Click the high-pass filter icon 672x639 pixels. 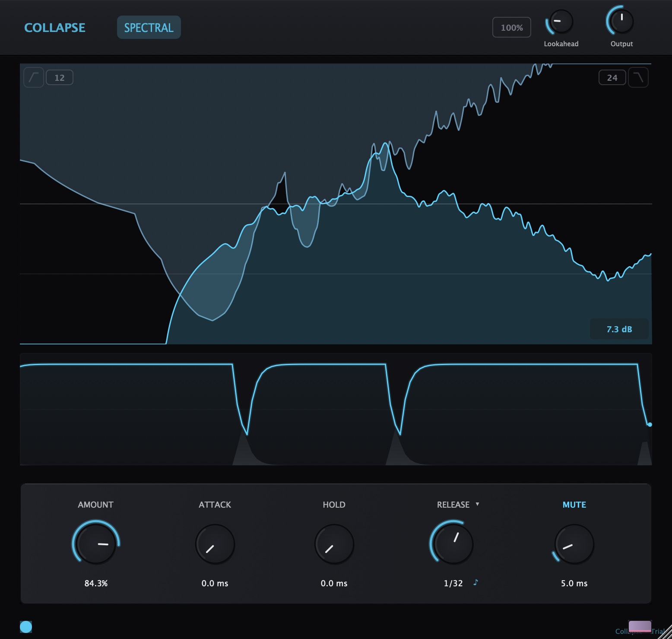[x=33, y=78]
